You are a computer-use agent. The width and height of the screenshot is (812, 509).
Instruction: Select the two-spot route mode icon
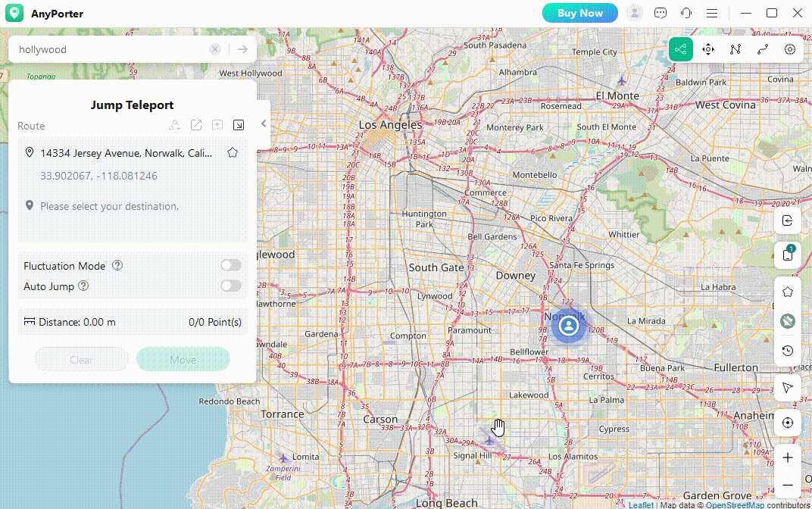(x=763, y=49)
